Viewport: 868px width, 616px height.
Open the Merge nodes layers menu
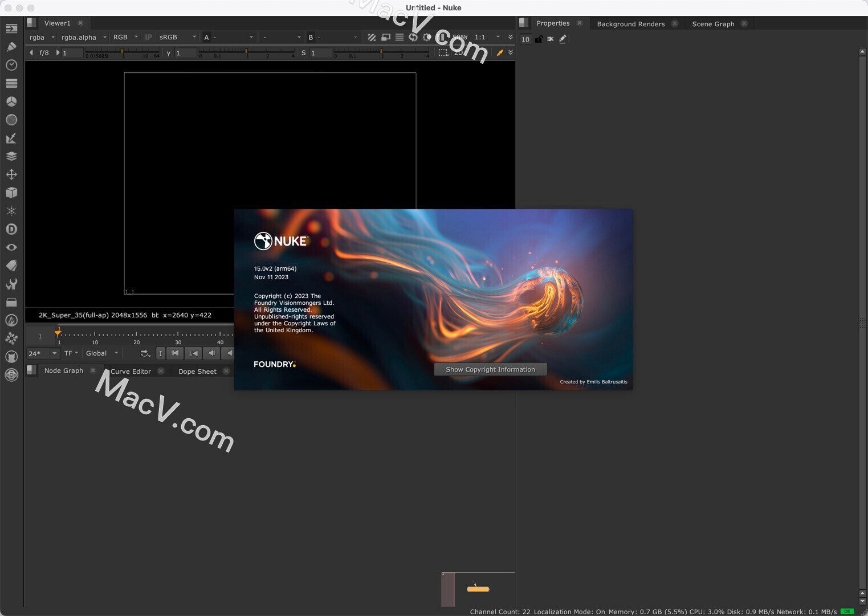click(11, 156)
